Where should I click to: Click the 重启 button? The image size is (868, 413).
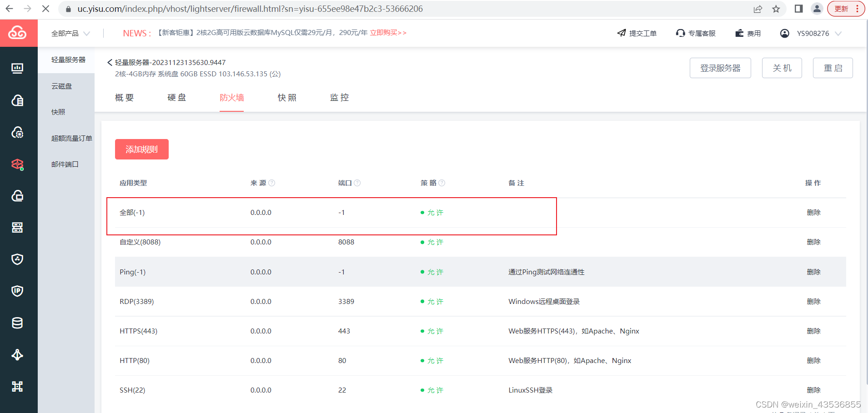(833, 68)
